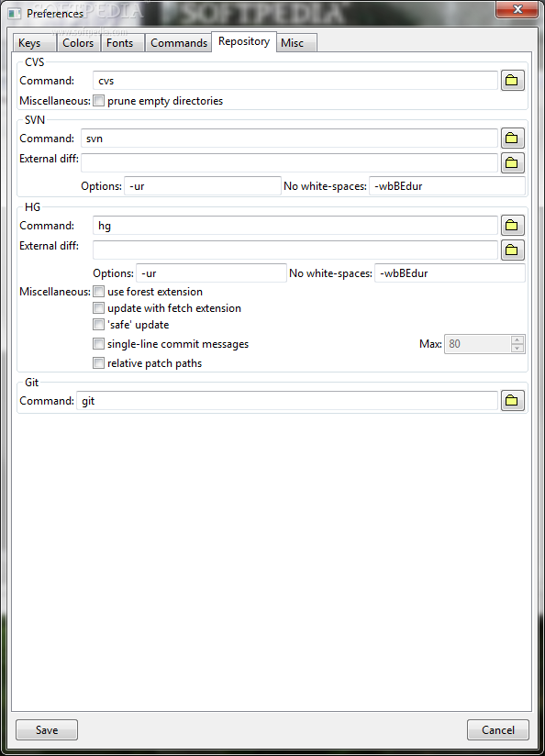This screenshot has height=756, width=545.
Task: Click the Preferences window title icon
Action: (x=15, y=14)
